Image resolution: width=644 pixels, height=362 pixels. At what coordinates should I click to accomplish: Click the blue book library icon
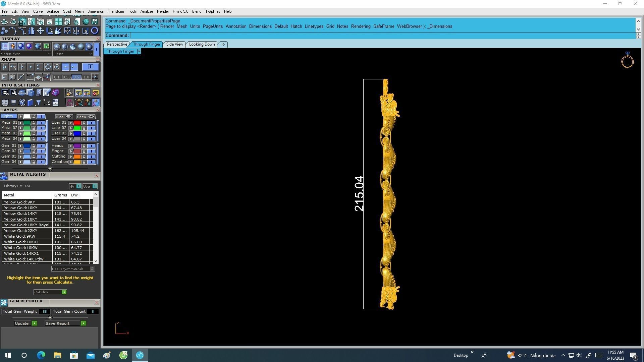(30, 103)
